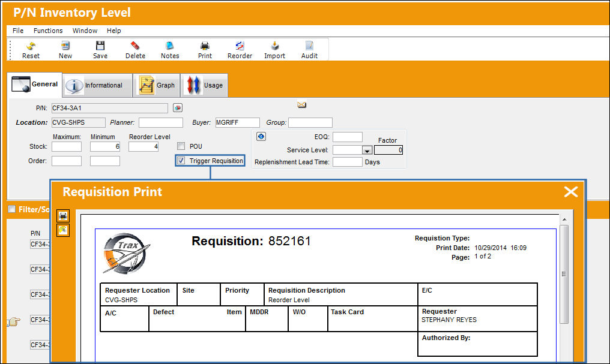Click the Print toolbar icon

(205, 46)
